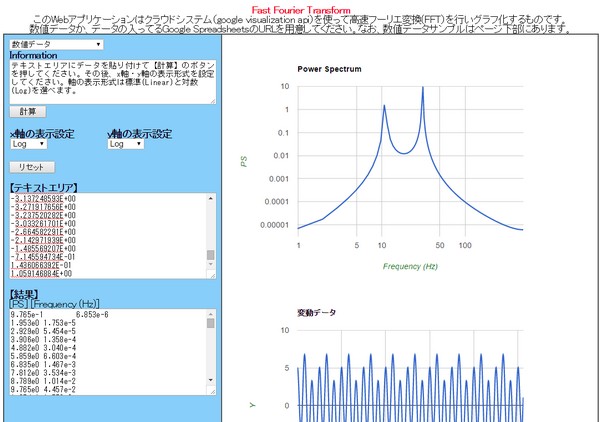Click the テキストエリア scrollbar up arrow
600x422 pixels.
211,198
